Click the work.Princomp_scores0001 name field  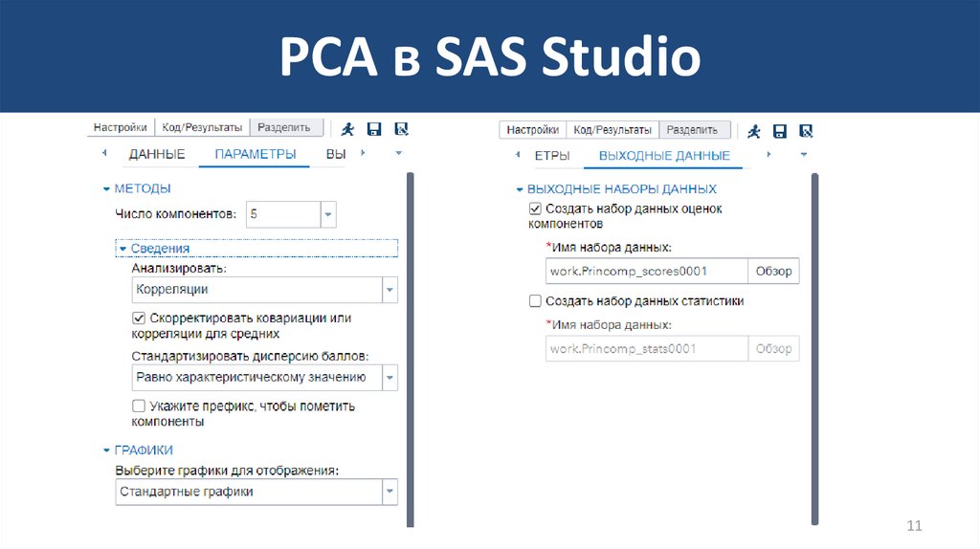[x=646, y=271]
